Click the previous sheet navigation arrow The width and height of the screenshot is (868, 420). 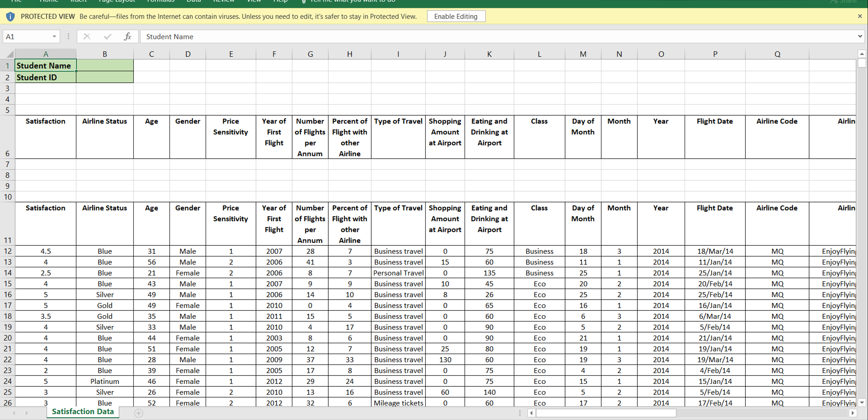(x=14, y=413)
